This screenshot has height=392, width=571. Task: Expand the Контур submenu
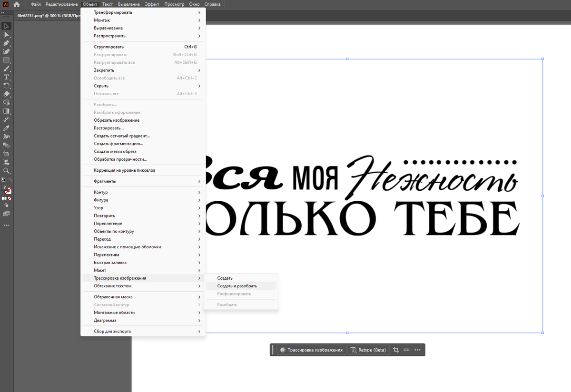143,192
